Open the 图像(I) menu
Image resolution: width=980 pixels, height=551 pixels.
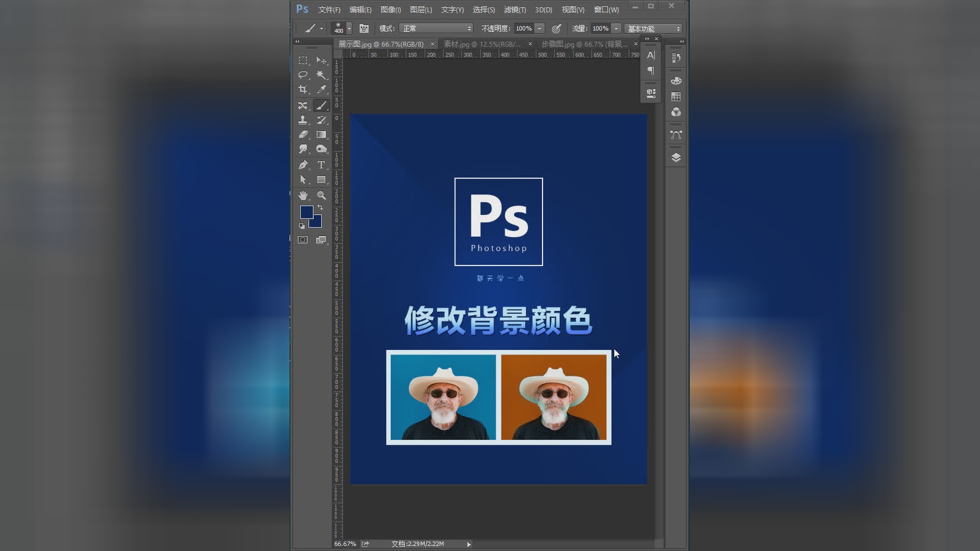[391, 9]
